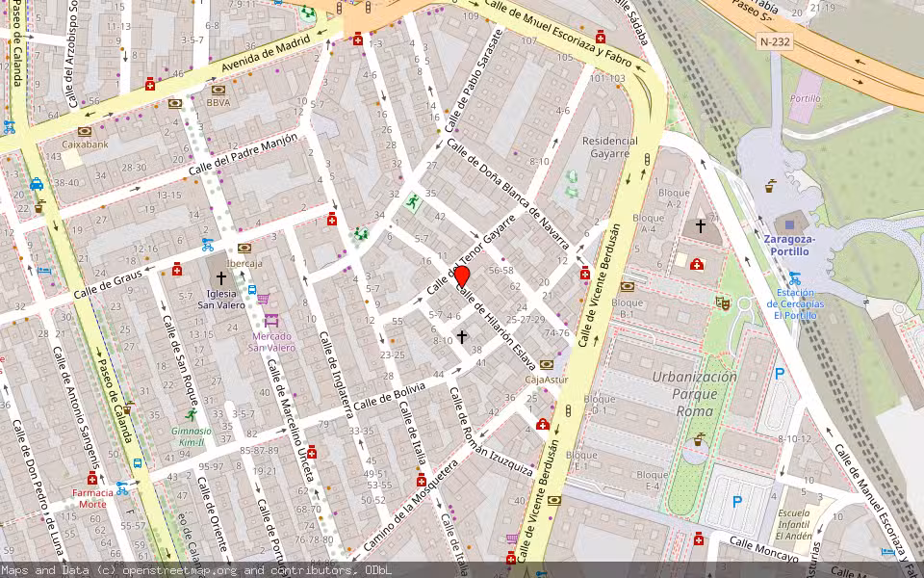Click the church cross beside Bloque A-2
Screen dimensions: 924x578
(x=700, y=225)
